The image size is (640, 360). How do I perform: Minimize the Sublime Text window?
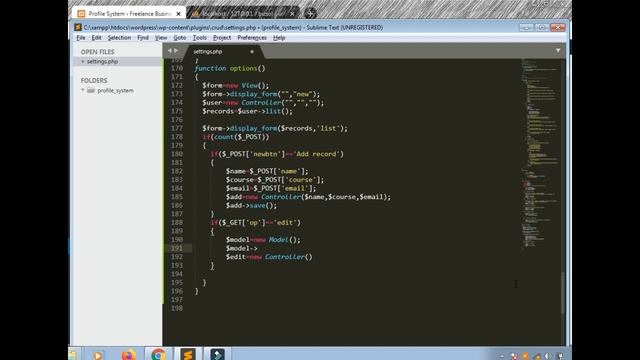pyautogui.click(x=526, y=27)
